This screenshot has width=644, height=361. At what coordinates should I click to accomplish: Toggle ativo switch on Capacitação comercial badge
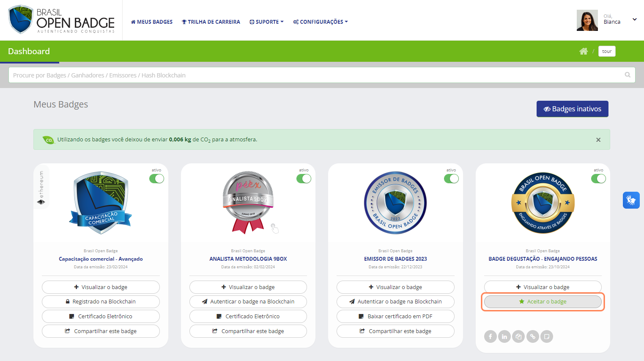(x=156, y=179)
